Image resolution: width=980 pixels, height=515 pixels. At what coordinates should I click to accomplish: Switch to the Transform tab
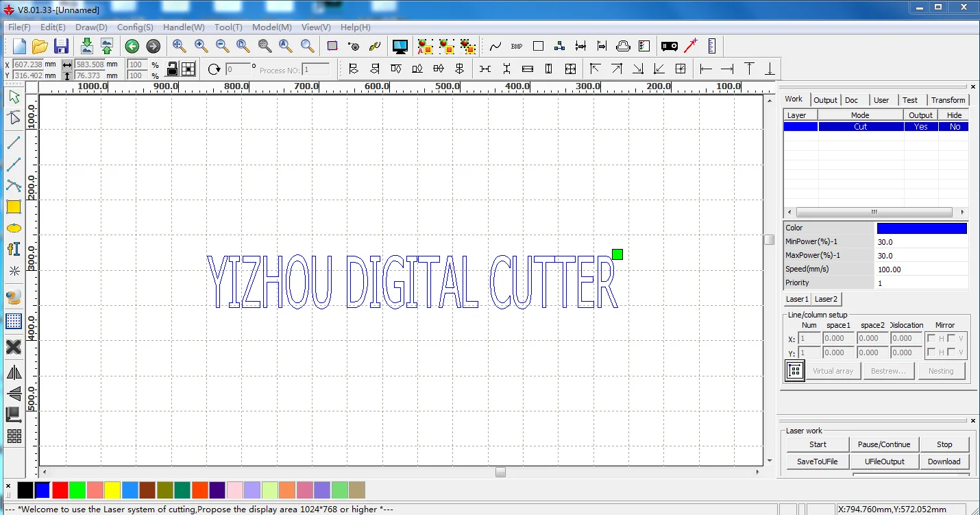[948, 100]
